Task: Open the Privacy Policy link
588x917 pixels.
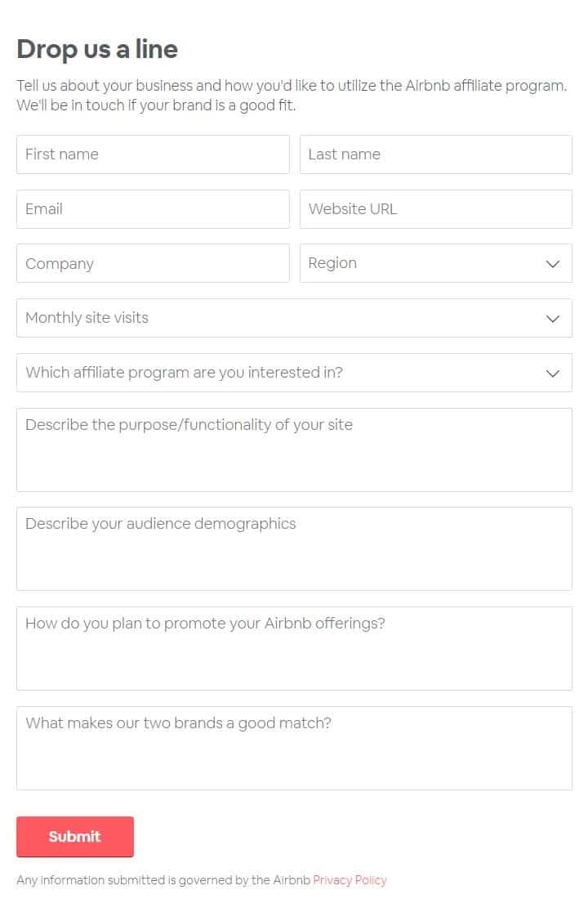Action: click(x=350, y=880)
